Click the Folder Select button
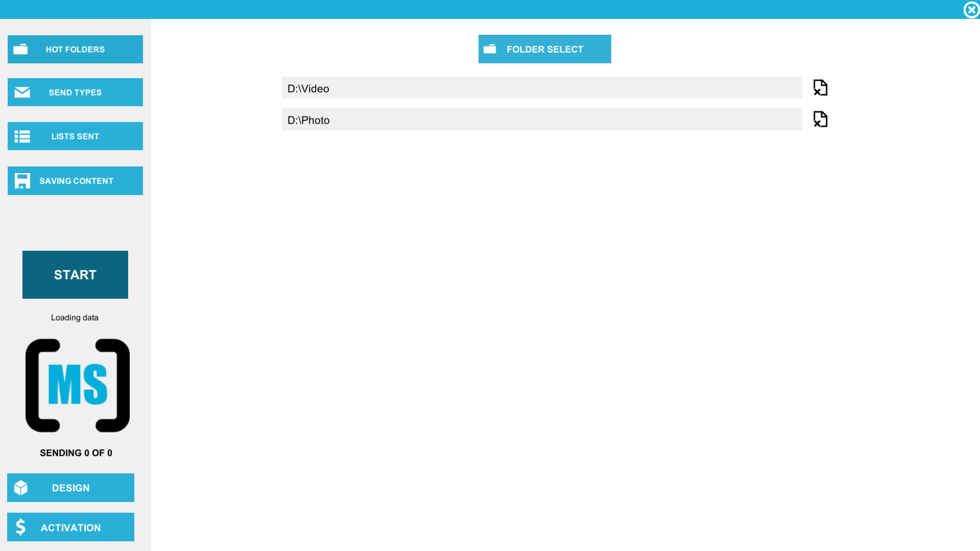Image resolution: width=980 pixels, height=551 pixels. click(x=544, y=50)
